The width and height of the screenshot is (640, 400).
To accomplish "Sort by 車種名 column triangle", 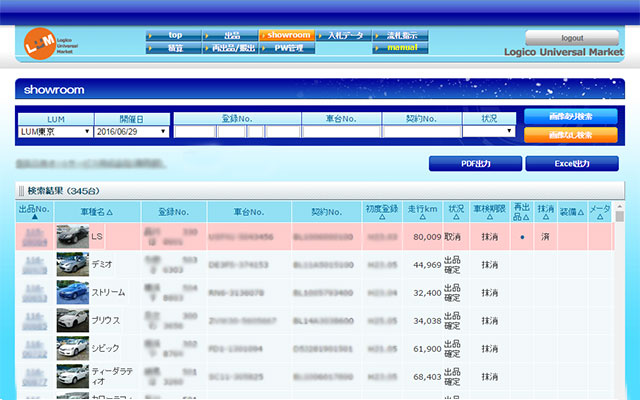I will coord(109,212).
